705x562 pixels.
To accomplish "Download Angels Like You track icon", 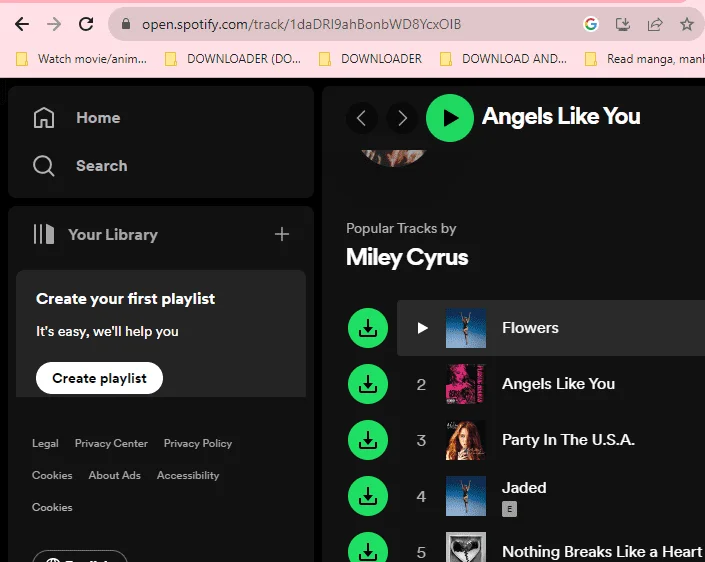I will [368, 384].
